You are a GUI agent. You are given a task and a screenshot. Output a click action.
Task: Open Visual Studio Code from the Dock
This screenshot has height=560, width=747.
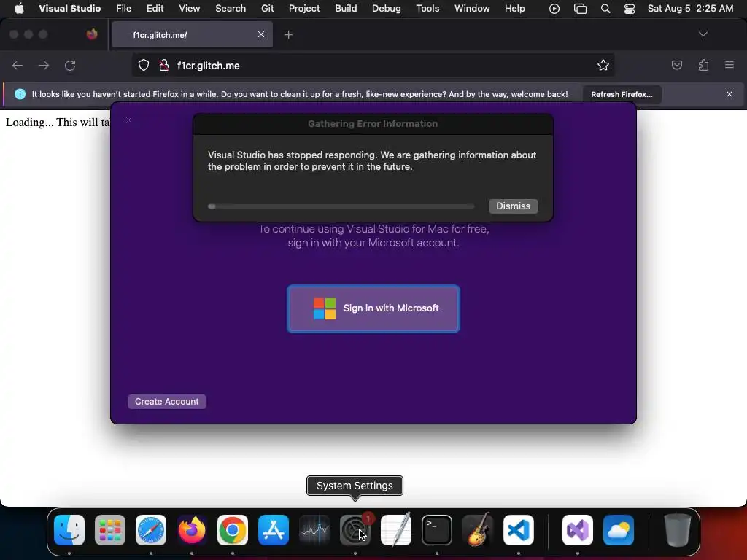coord(519,530)
